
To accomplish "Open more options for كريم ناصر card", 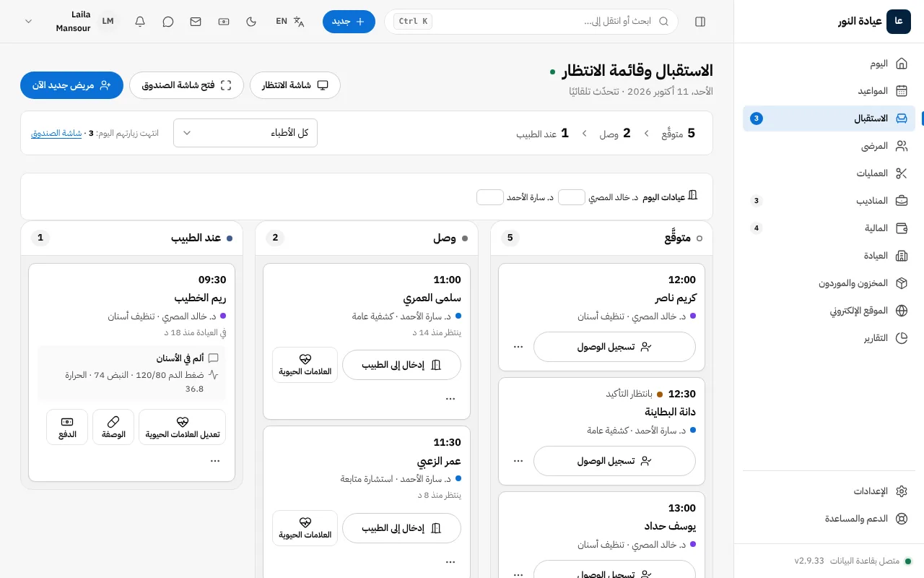I will (518, 347).
